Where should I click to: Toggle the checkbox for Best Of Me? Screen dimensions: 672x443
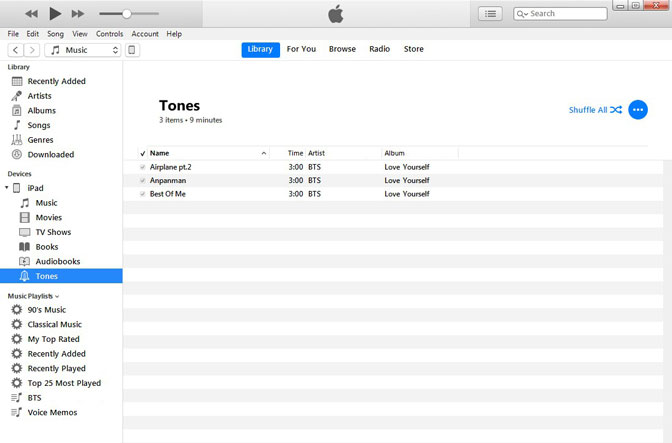pyautogui.click(x=143, y=194)
